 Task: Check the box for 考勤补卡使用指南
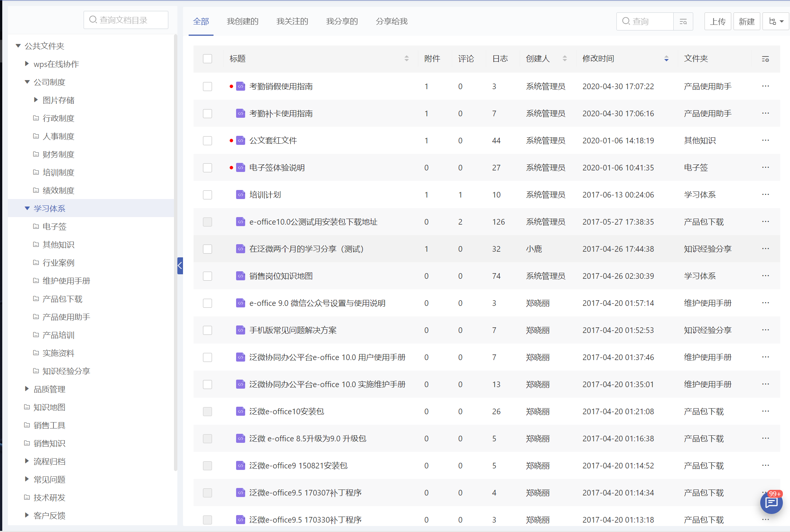207,114
